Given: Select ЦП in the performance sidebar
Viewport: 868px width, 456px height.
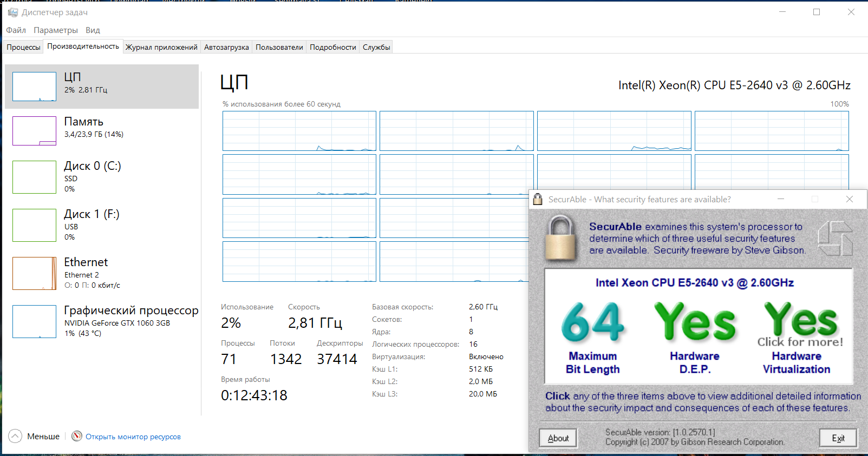Looking at the screenshot, I should [102, 87].
